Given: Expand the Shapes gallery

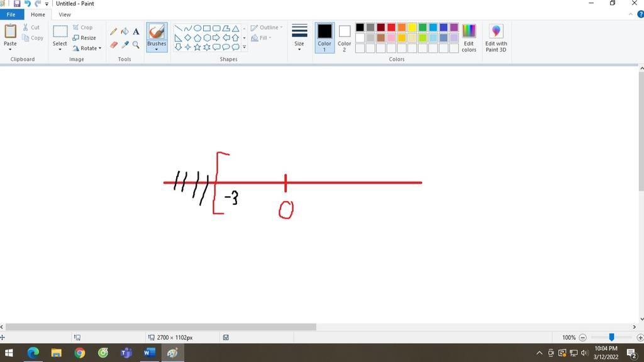Looking at the screenshot, I should pyautogui.click(x=245, y=47).
